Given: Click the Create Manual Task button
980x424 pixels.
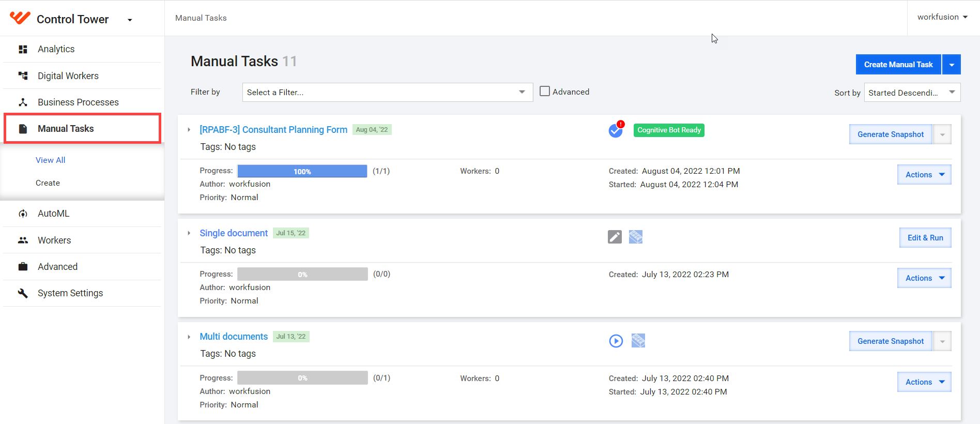Looking at the screenshot, I should click(898, 65).
